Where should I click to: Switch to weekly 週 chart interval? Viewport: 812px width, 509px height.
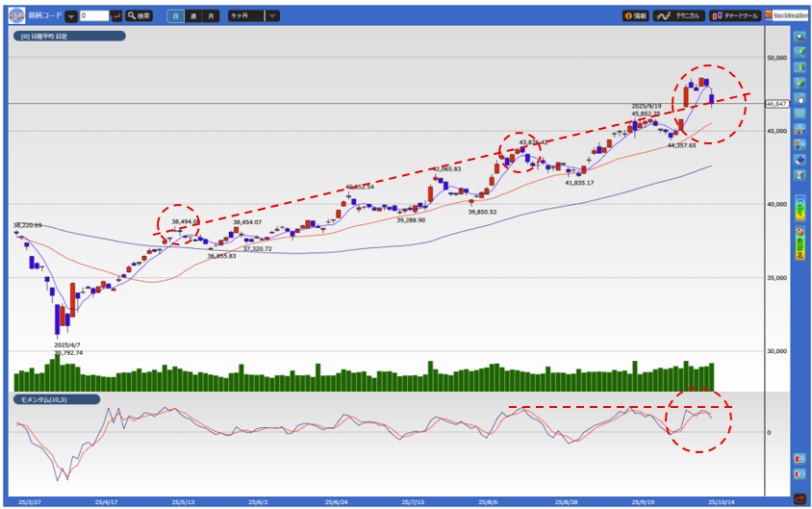[x=192, y=15]
